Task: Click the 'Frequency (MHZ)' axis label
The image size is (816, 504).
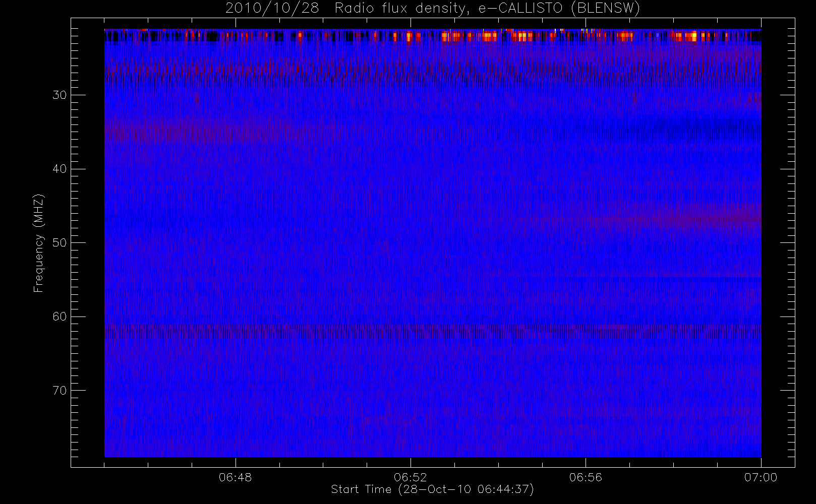Action: click(39, 243)
